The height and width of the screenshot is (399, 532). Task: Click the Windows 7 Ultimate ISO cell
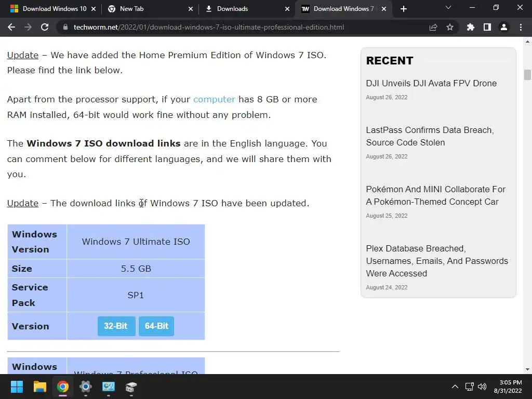point(136,242)
